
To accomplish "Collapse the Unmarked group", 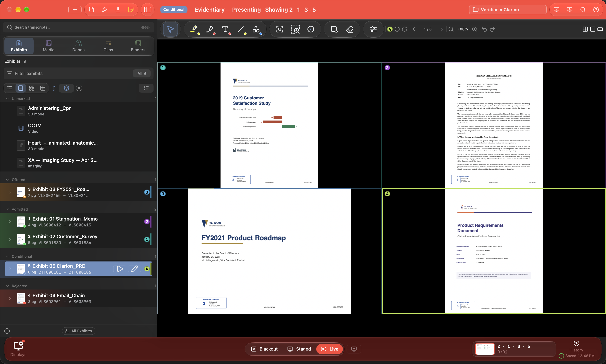I will tap(7, 99).
